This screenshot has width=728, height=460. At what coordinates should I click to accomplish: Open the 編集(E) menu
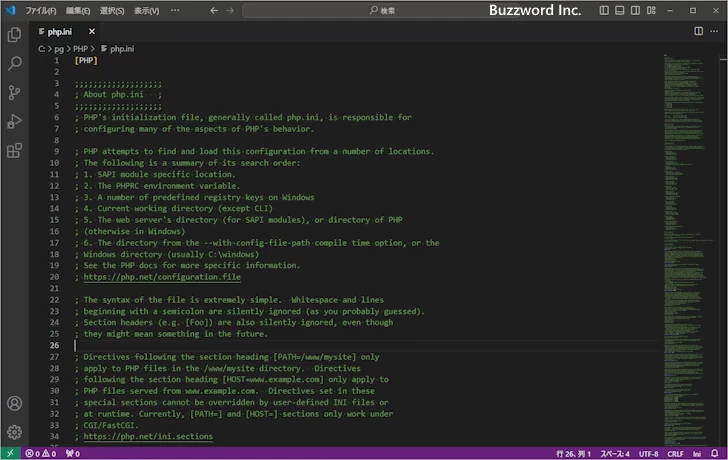click(78, 11)
